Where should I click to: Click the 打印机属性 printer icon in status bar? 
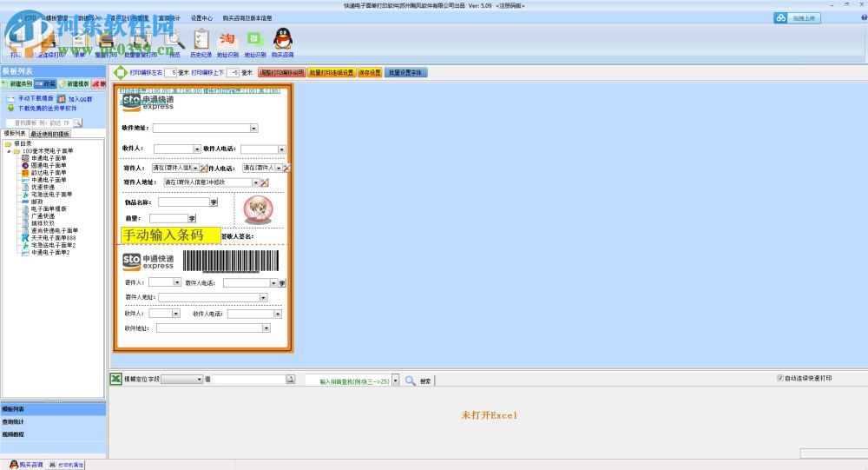click(53, 465)
